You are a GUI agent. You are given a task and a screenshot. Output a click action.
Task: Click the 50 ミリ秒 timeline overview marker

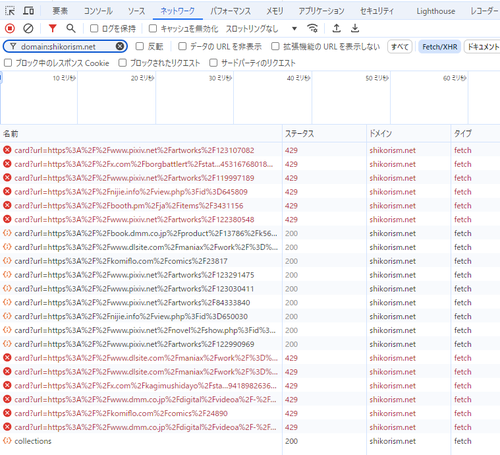click(x=377, y=78)
